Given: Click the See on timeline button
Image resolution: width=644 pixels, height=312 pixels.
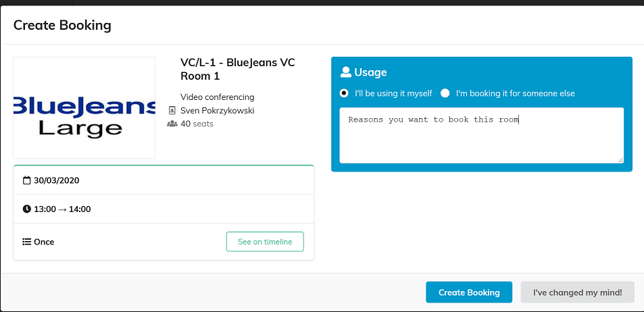Looking at the screenshot, I should click(x=265, y=241).
